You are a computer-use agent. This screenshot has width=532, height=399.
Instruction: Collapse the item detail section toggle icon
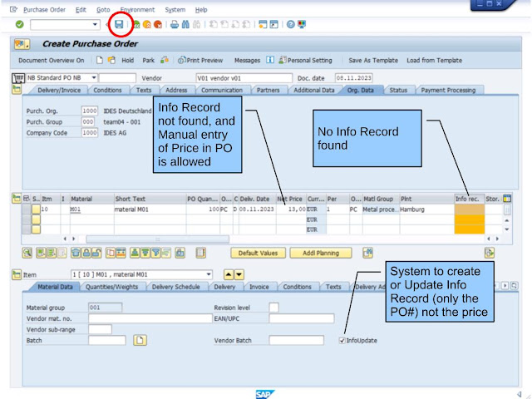tap(17, 274)
